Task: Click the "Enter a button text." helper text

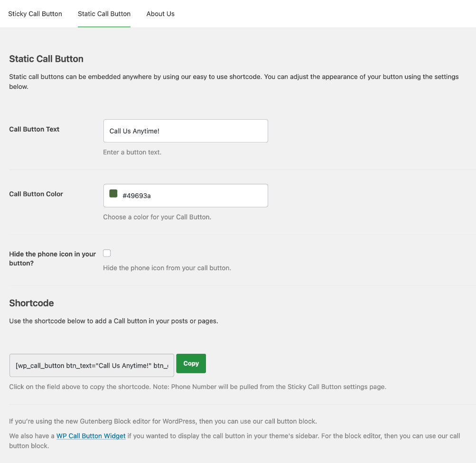Action: coord(132,152)
